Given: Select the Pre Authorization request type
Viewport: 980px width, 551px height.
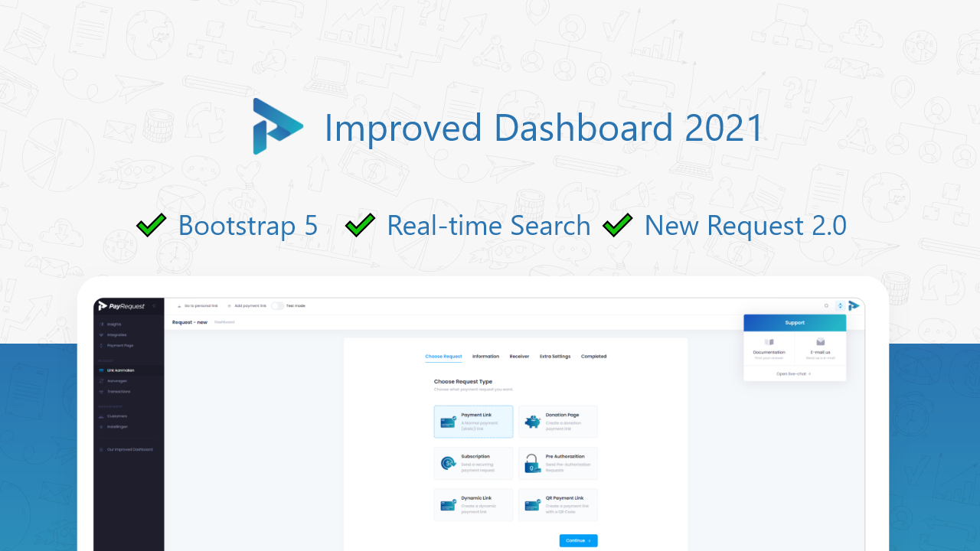Looking at the screenshot, I should 558,463.
